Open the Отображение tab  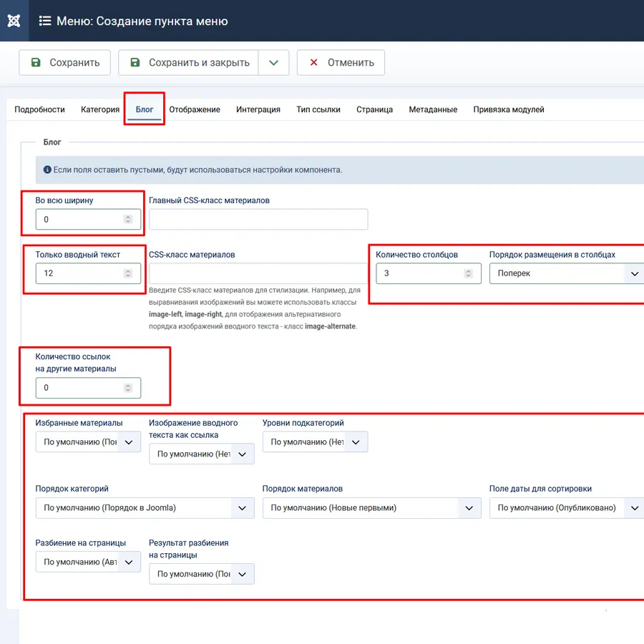point(194,109)
